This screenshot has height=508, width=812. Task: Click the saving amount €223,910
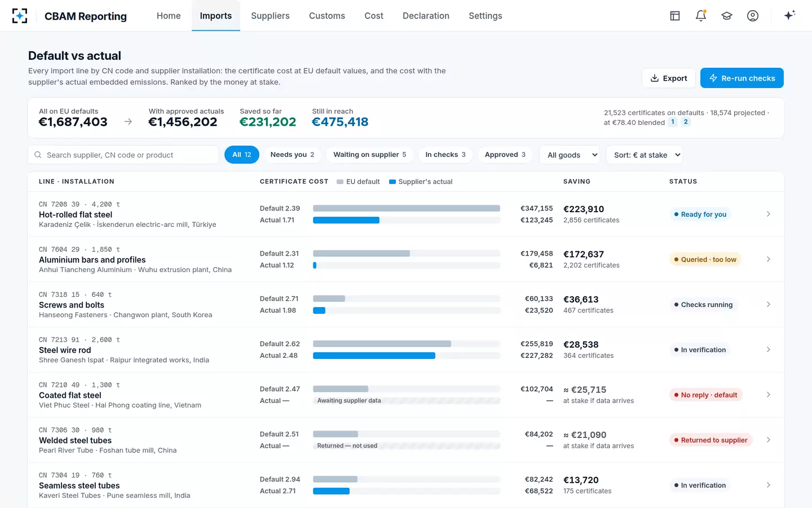[x=584, y=209]
